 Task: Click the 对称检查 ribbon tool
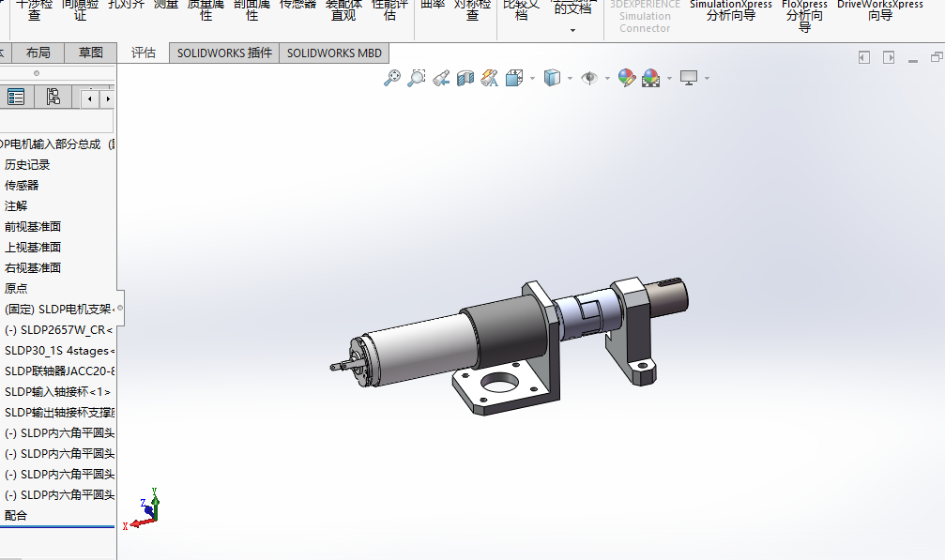point(473,9)
